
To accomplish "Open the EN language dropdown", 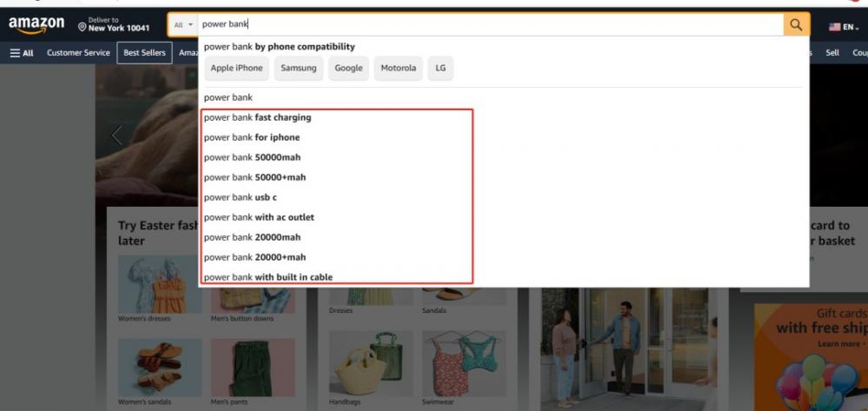I will click(x=851, y=27).
